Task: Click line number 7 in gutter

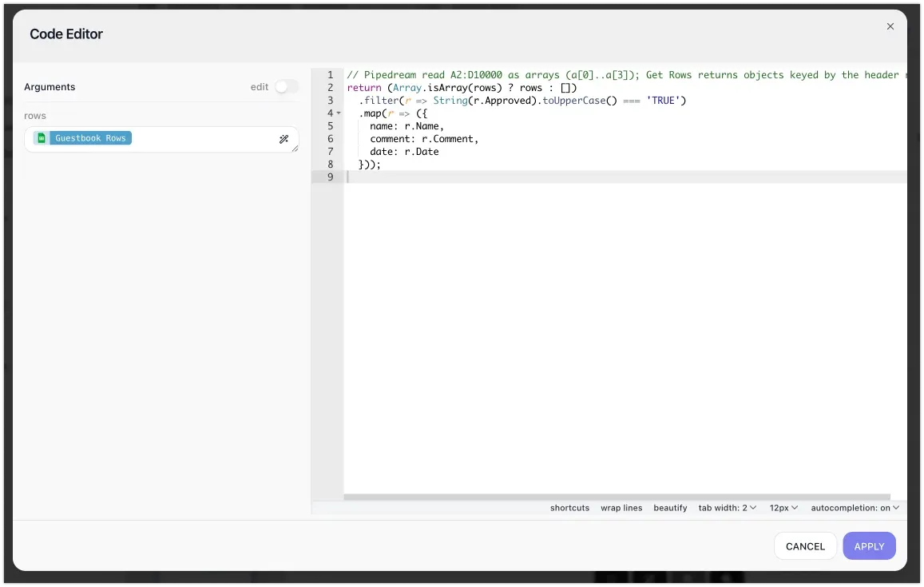Action: (330, 152)
